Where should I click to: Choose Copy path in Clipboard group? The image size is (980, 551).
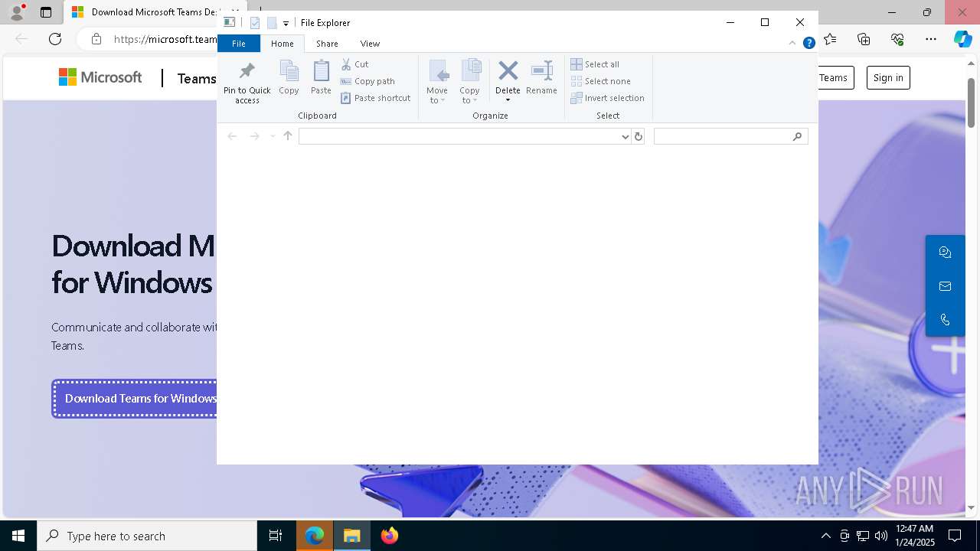pos(367,81)
